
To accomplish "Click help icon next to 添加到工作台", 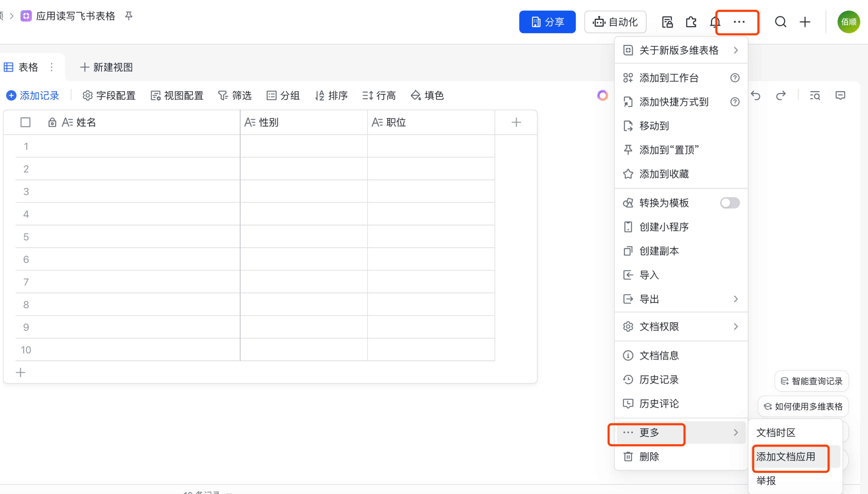I will pos(735,78).
